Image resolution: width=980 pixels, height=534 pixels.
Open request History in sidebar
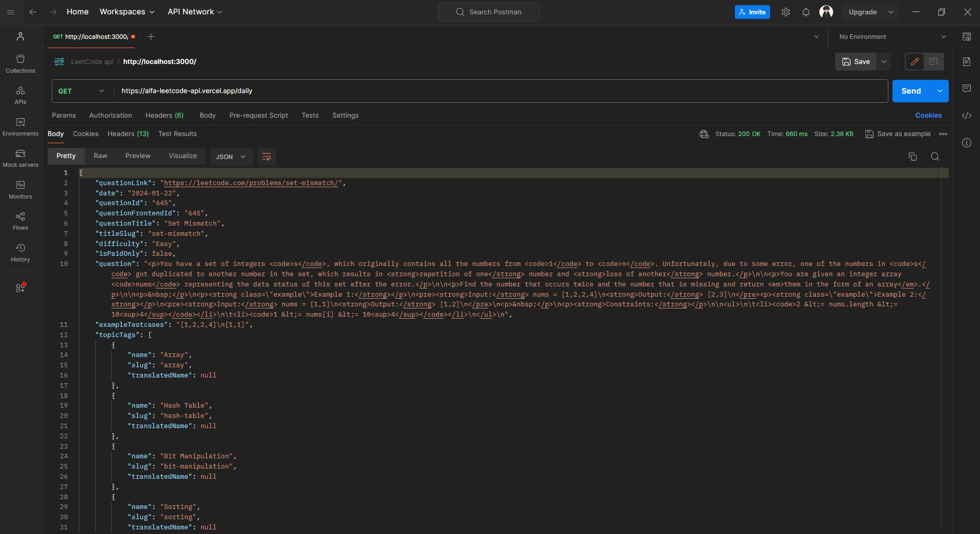coord(20,253)
